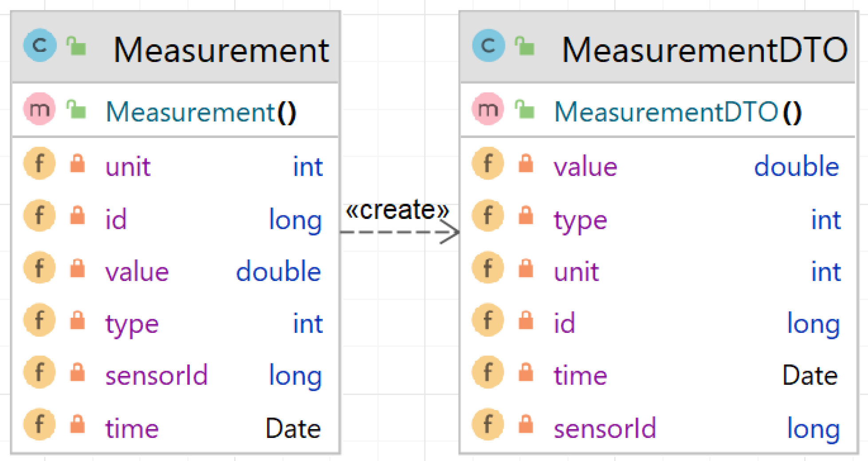
Task: Select the long type of MeasurementDTO sensorId
Action: (813, 428)
